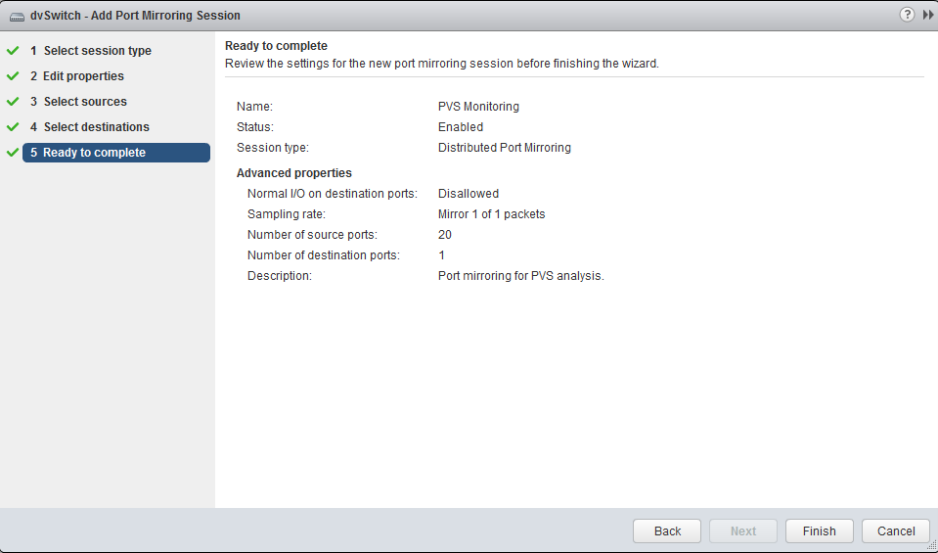Image resolution: width=938 pixels, height=553 pixels.
Task: Click the Description text for PVS analysis
Action: [521, 275]
